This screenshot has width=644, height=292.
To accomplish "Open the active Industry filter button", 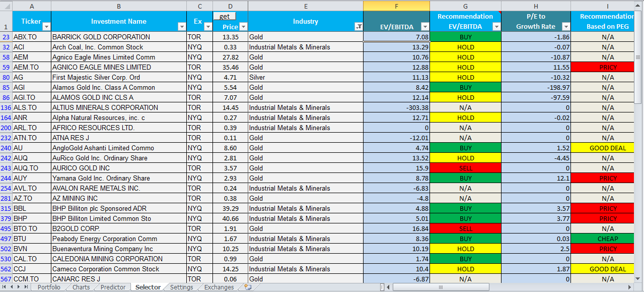I will pos(359,27).
